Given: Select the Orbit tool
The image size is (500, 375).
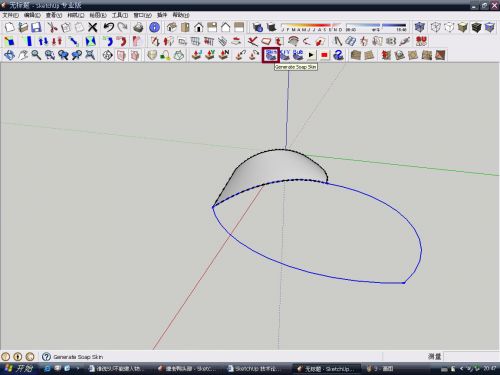Looking at the screenshot, I should (x=9, y=55).
